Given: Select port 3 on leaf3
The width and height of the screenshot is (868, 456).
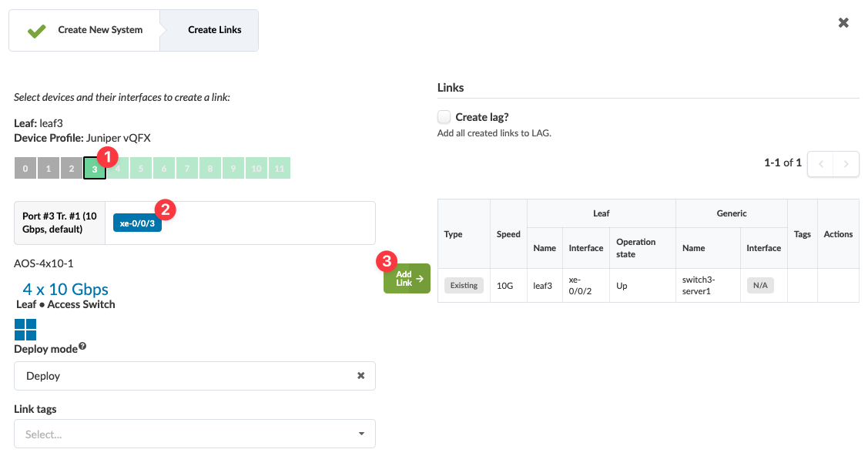Looking at the screenshot, I should coord(94,169).
